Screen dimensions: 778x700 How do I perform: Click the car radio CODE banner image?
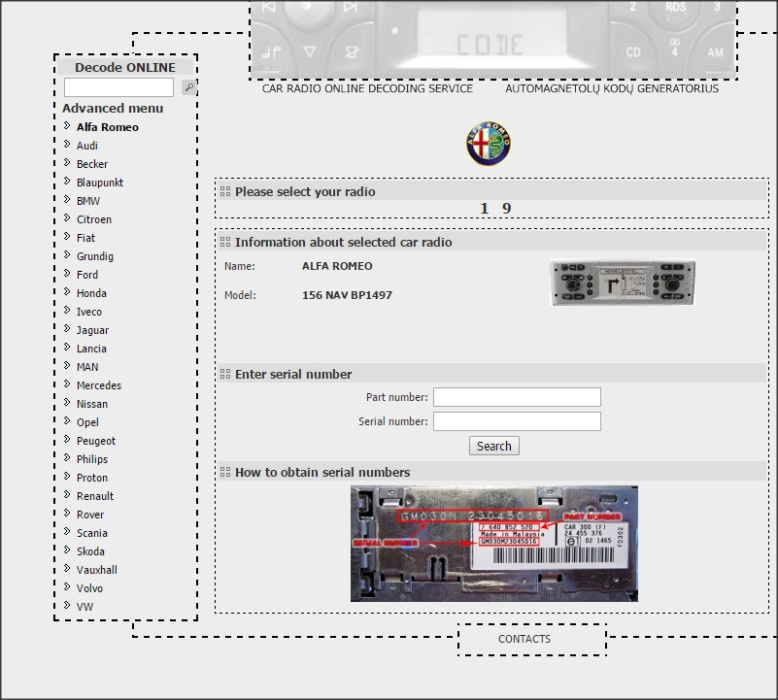493,39
